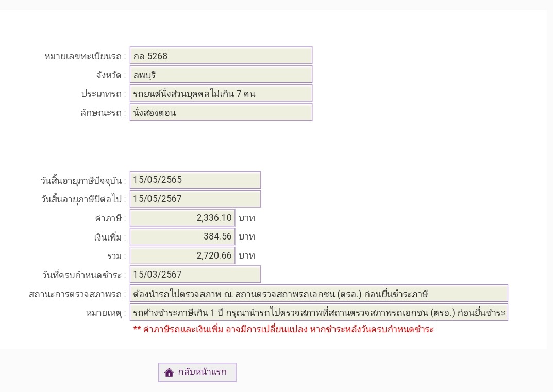Click the จังหวัด field showing ลพบุรี

221,75
